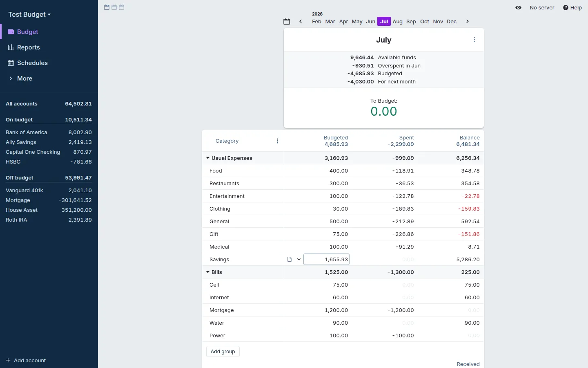The height and width of the screenshot is (368, 588).
Task: Select Jul in month picker
Action: [x=384, y=21]
